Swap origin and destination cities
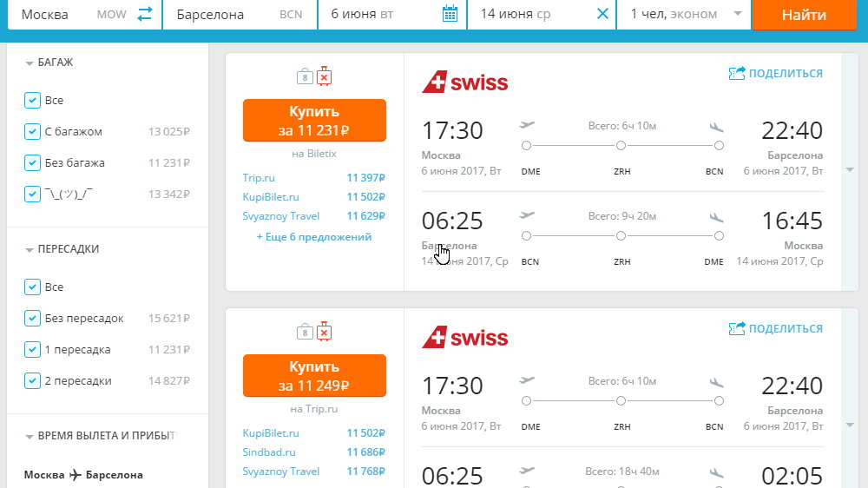Viewport: 868px width, 488px height. coord(145,14)
